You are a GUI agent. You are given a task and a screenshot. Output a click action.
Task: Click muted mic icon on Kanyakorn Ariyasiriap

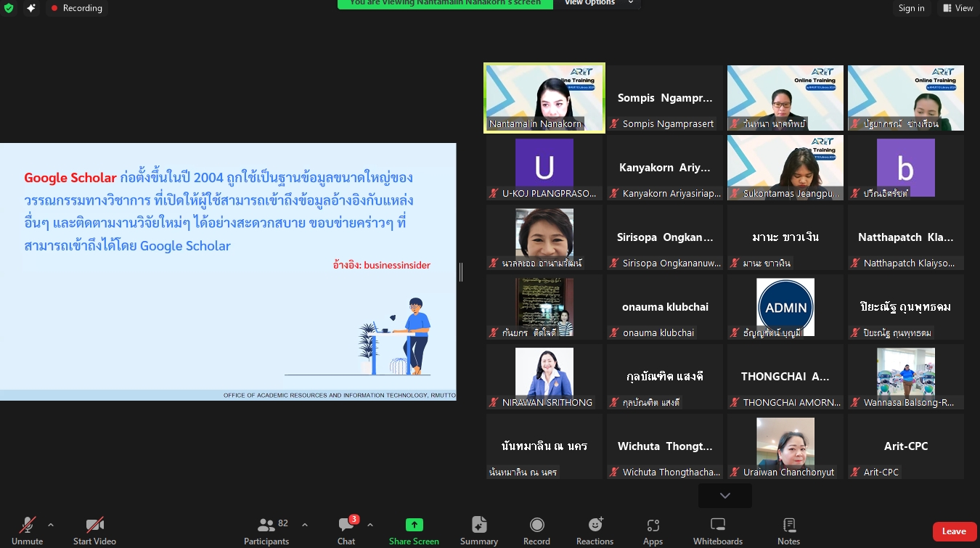[615, 194]
